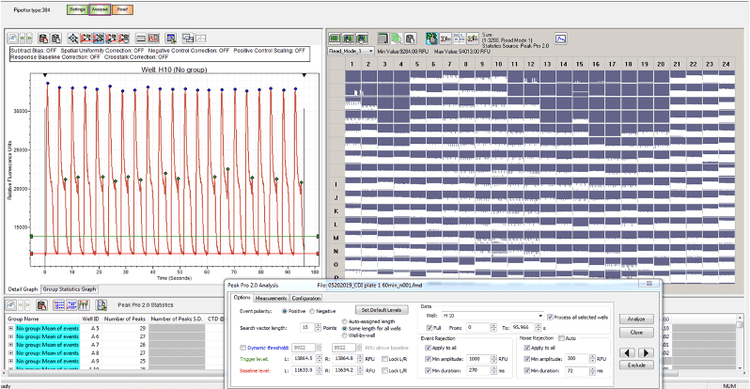The height and width of the screenshot is (389, 750).
Task: Click the bar chart icon in statistics toolbar
Action: click(x=84, y=305)
